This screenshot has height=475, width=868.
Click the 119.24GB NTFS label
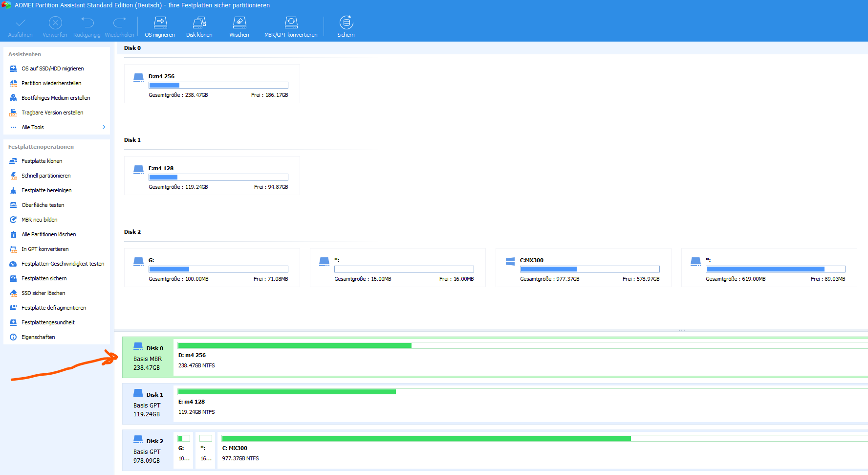[x=196, y=412]
